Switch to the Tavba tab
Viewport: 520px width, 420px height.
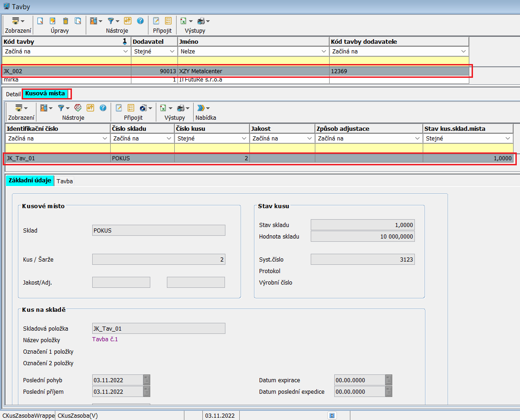(65, 181)
